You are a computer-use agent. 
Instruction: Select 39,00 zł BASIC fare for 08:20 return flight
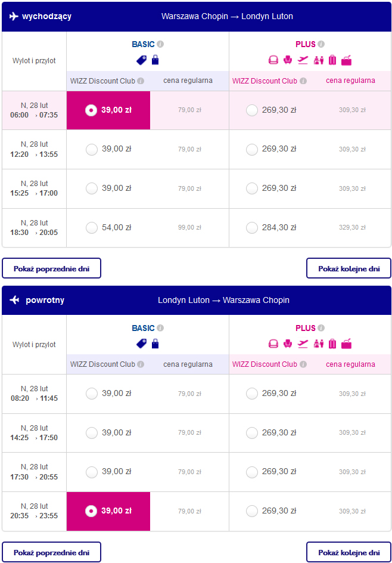92,393
